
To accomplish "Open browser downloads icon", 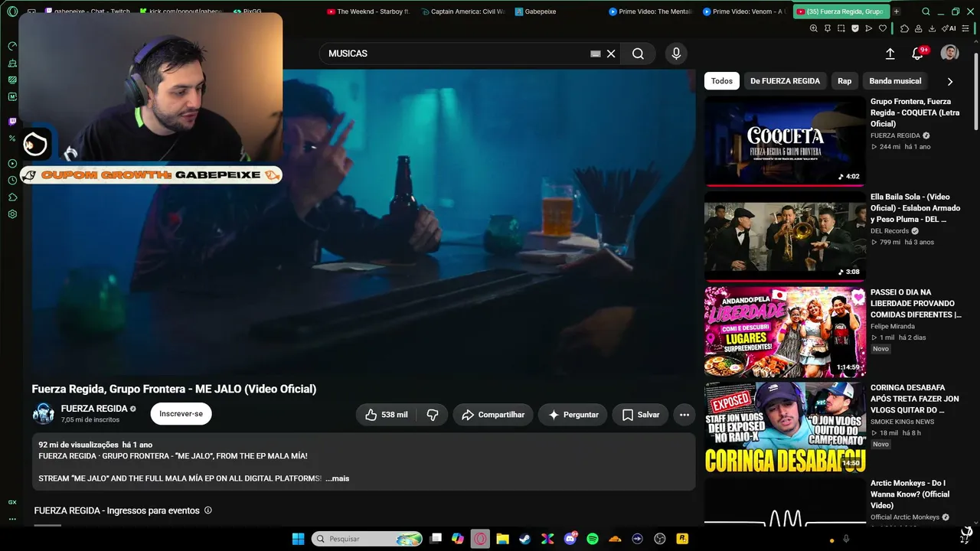I will pos(932,28).
